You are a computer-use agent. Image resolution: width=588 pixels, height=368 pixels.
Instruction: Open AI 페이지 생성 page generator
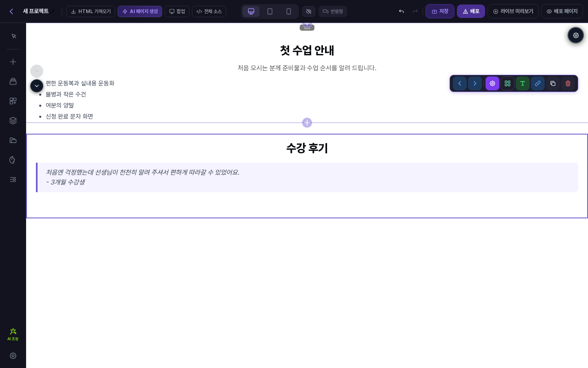(140, 11)
